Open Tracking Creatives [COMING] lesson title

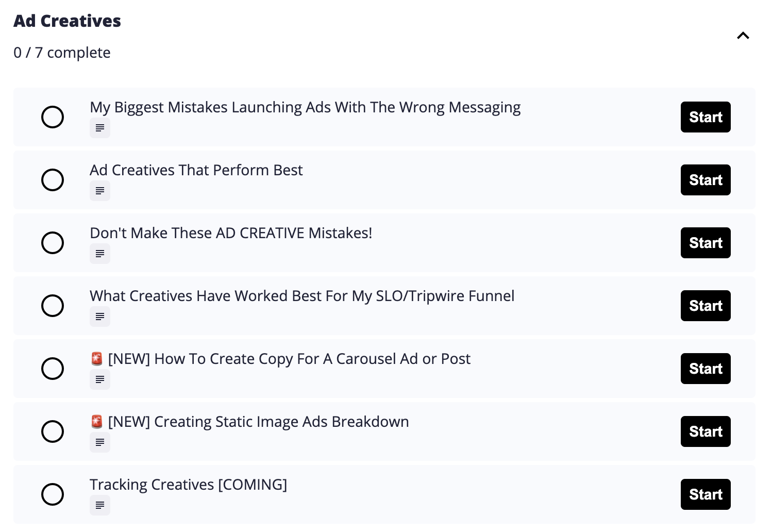188,485
